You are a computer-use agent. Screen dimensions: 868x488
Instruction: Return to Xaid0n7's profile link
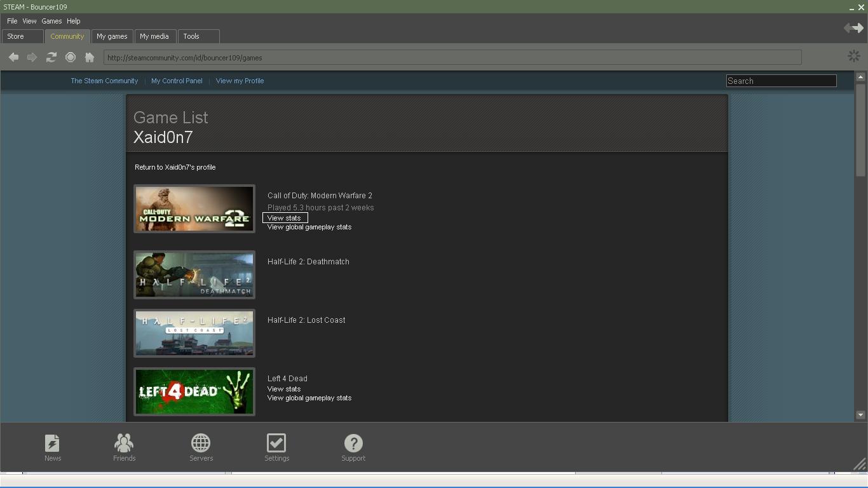click(x=175, y=167)
